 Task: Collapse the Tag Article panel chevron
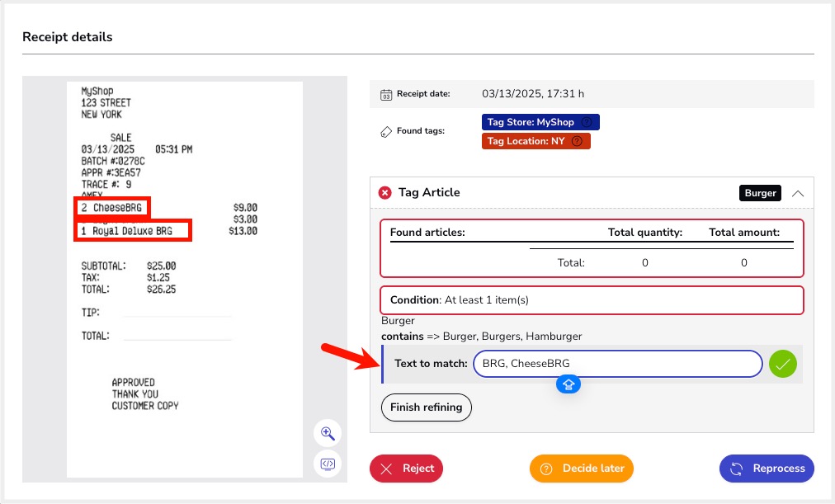coord(797,193)
